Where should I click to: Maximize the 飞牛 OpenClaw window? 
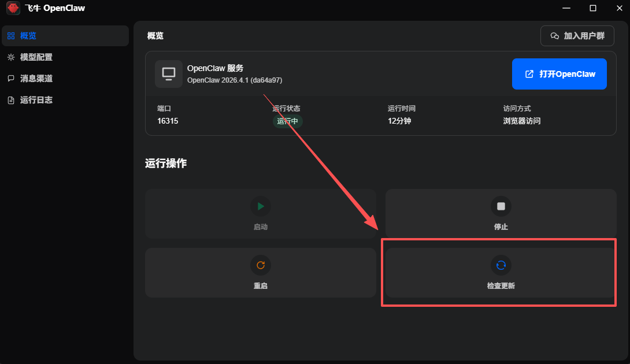pyautogui.click(x=593, y=8)
